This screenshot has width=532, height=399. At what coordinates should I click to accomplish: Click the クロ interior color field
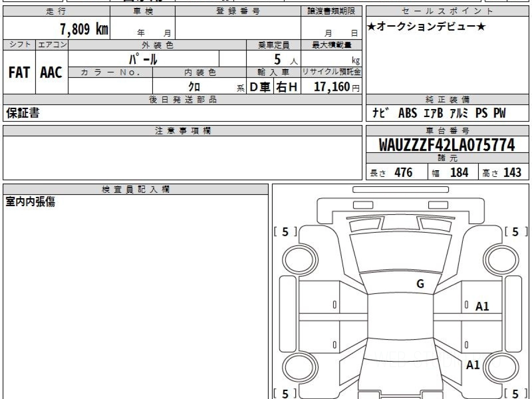(x=194, y=86)
